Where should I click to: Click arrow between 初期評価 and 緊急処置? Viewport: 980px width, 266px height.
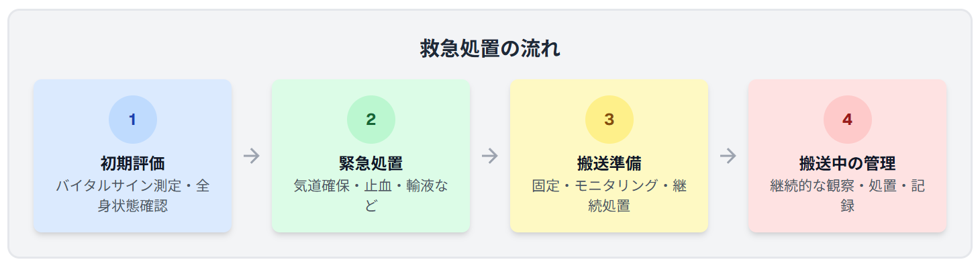[252, 156]
